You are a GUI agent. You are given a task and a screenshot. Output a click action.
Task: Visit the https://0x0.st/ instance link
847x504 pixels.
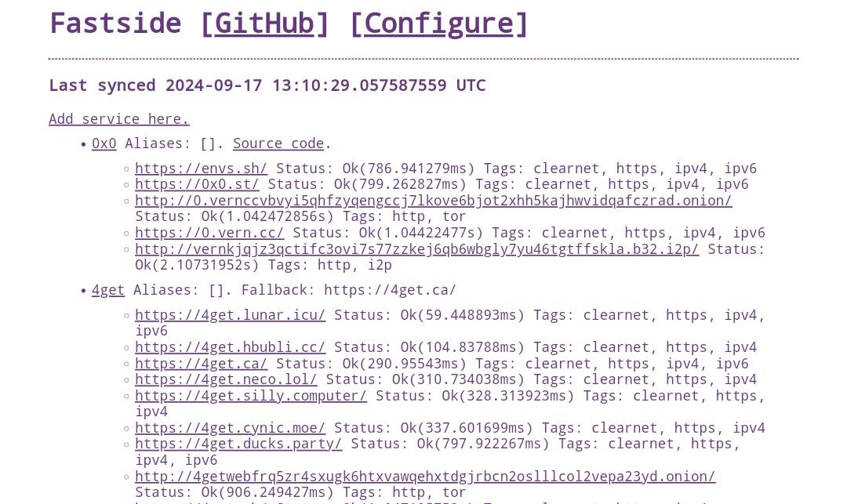(x=197, y=184)
